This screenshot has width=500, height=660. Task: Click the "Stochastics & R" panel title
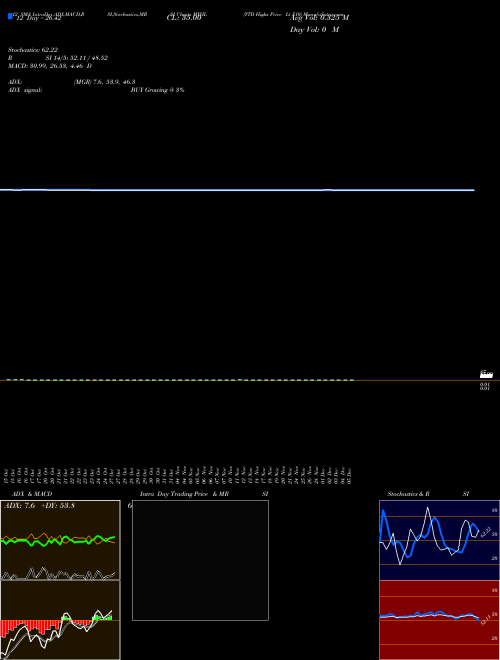tap(408, 494)
